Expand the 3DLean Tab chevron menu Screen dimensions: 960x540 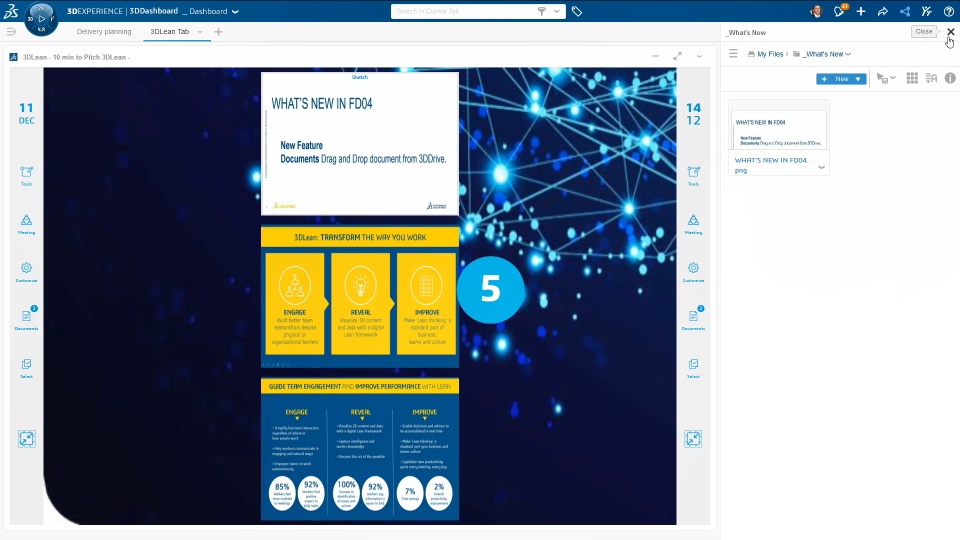pos(200,32)
